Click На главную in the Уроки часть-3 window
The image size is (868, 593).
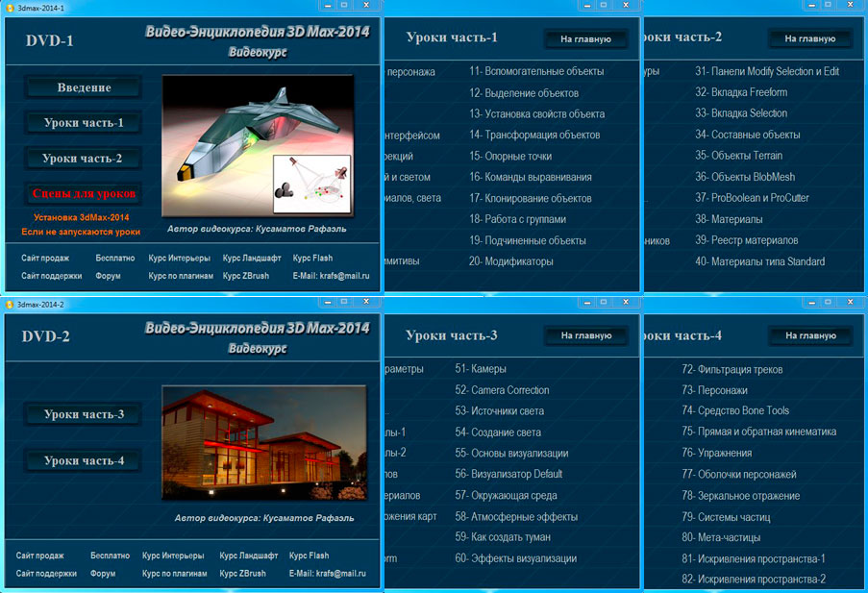[586, 335]
